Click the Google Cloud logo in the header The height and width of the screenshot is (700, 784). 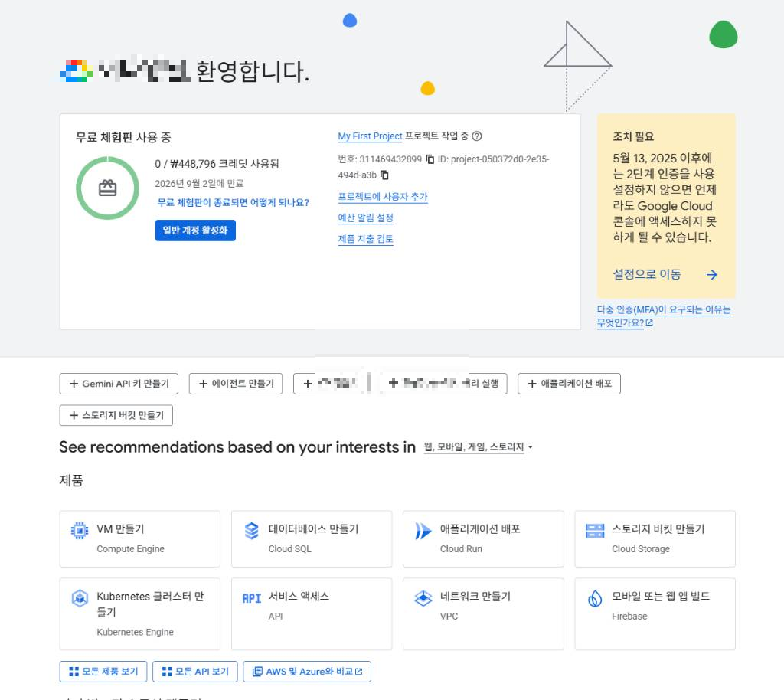click(77, 70)
